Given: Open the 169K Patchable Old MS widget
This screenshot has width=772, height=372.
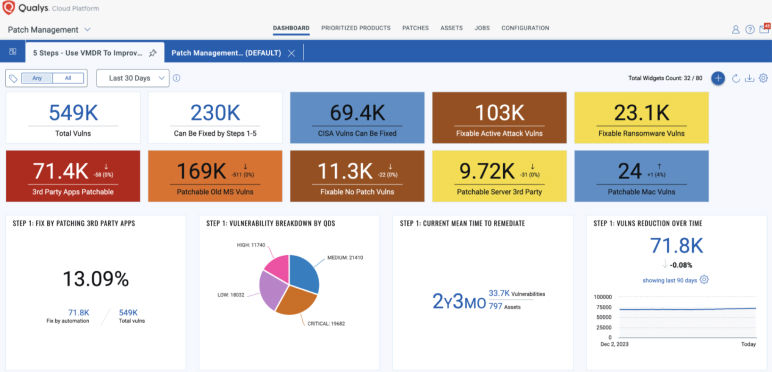Looking at the screenshot, I should (x=215, y=176).
